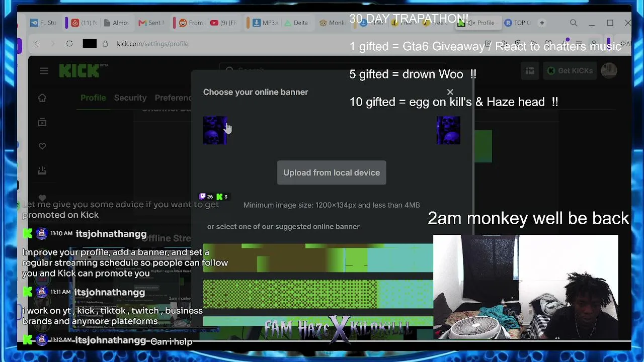Switch to the Delta browser tab

(297, 23)
